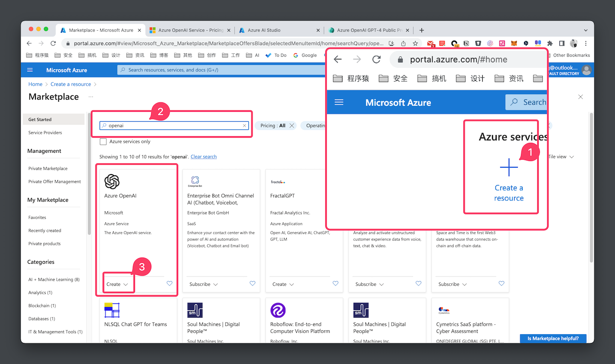Switch to Azure OpenAI GPT-4 Public Preview tab
615x364 pixels.
coord(368,30)
